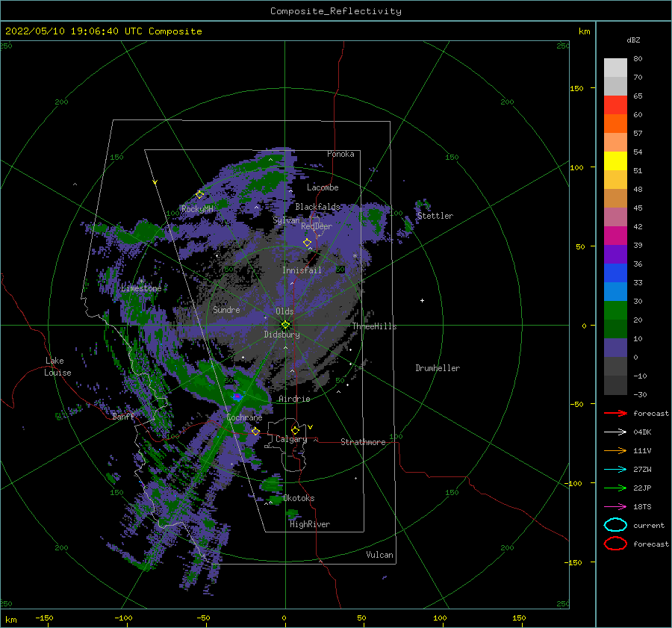672x628 pixels.
Task: Click the 18TS legend text
Action: pos(642,507)
